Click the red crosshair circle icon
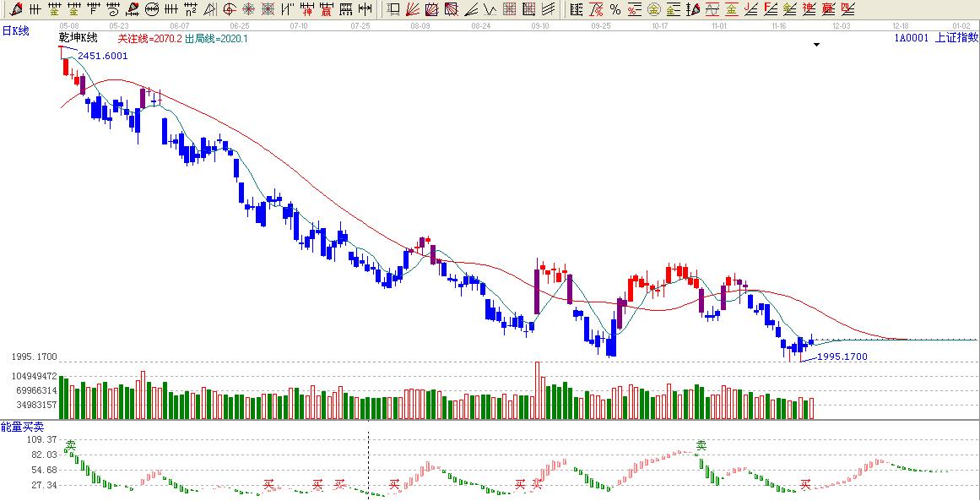This screenshot has height=501, width=980. [229, 9]
